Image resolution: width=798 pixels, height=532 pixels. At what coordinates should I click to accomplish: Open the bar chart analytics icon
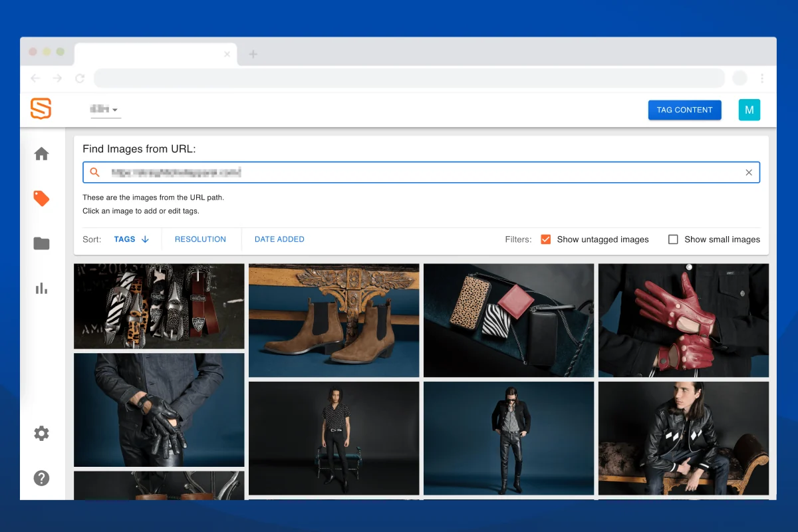(x=41, y=288)
